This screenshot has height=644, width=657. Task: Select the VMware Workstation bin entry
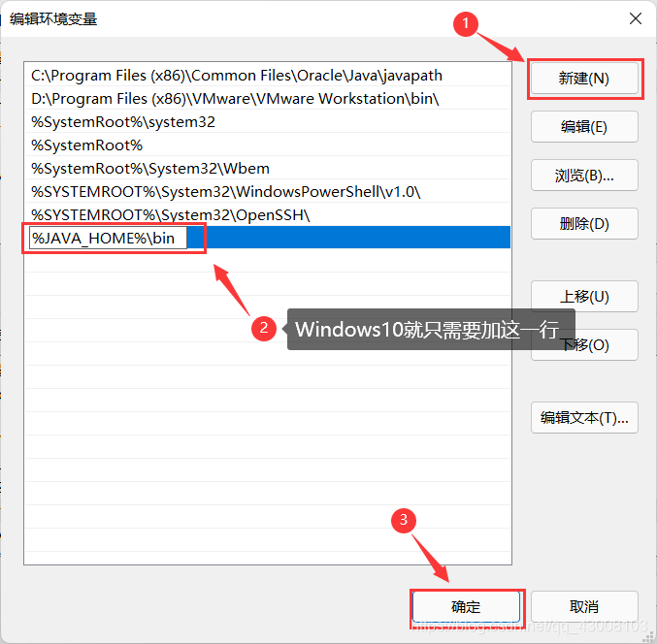click(267, 99)
